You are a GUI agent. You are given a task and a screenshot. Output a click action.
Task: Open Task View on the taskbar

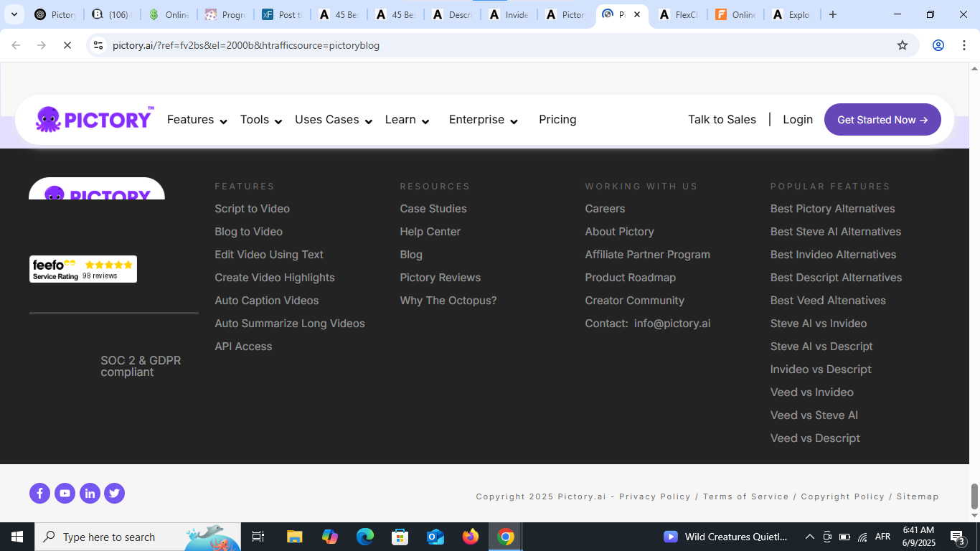click(x=258, y=537)
